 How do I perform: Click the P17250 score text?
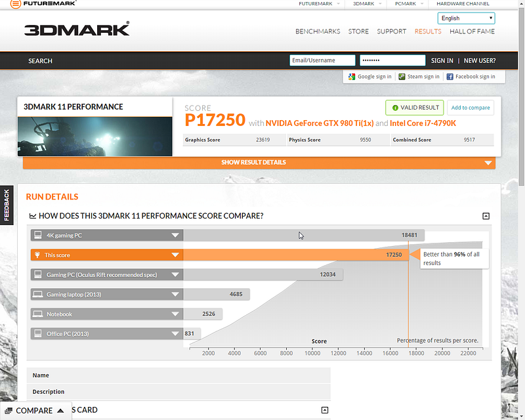[x=215, y=120]
